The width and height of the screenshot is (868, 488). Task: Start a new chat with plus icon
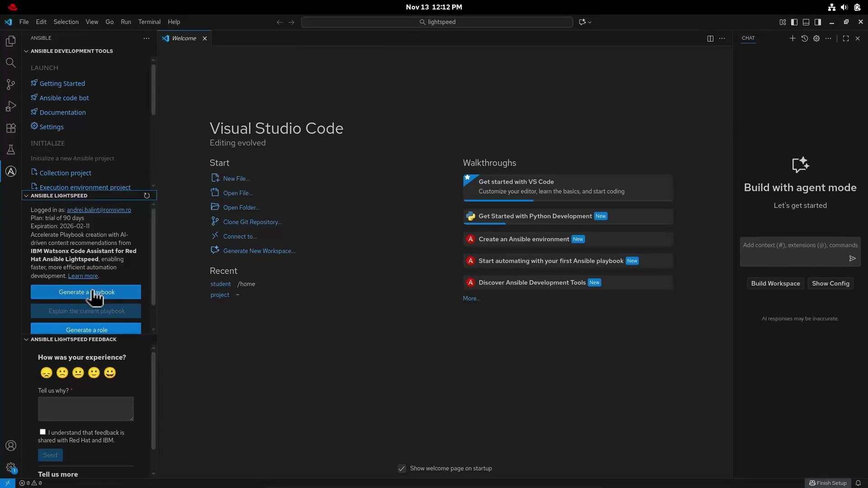click(x=793, y=38)
